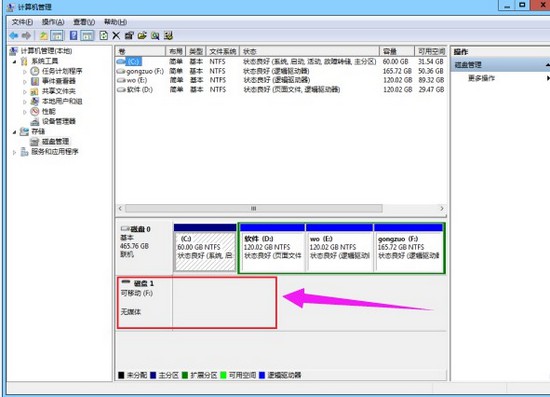Select 磁盘管理 in the tree
The height and width of the screenshot is (397, 550).
coord(55,142)
